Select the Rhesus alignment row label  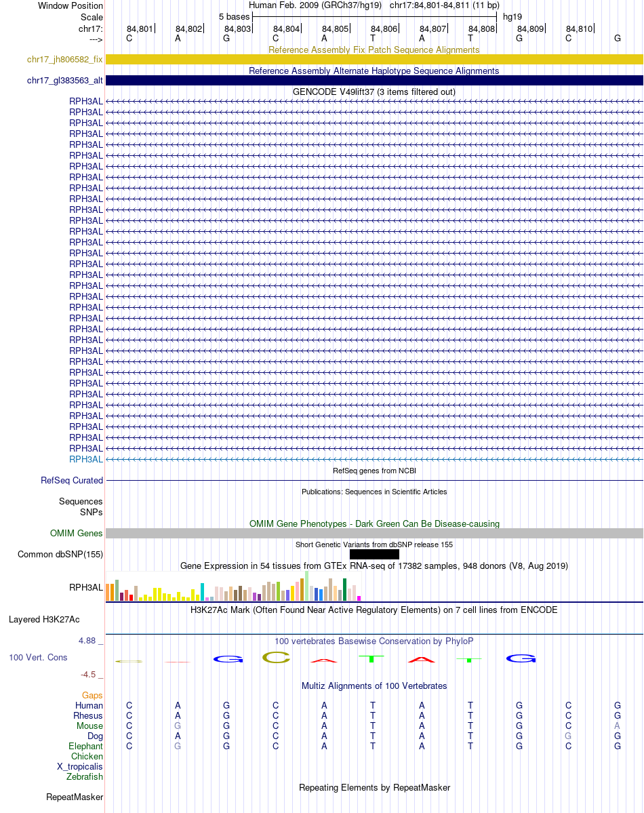(88, 715)
